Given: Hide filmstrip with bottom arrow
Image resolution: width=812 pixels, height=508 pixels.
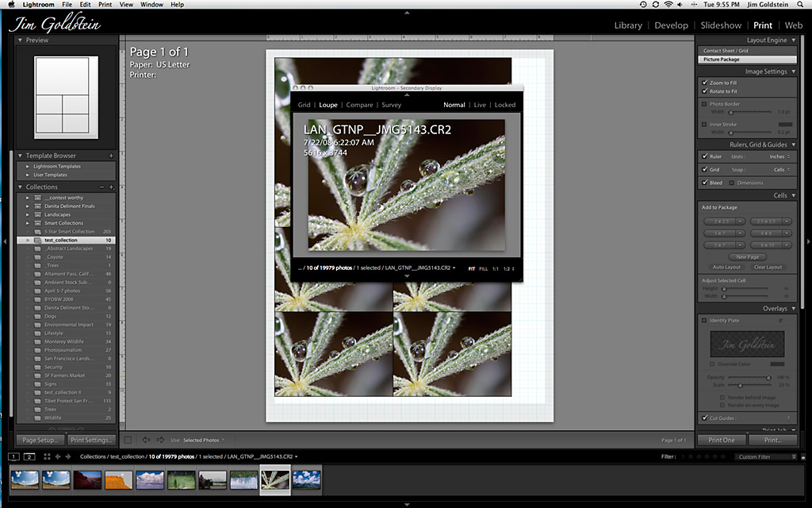Looking at the screenshot, I should [x=407, y=504].
